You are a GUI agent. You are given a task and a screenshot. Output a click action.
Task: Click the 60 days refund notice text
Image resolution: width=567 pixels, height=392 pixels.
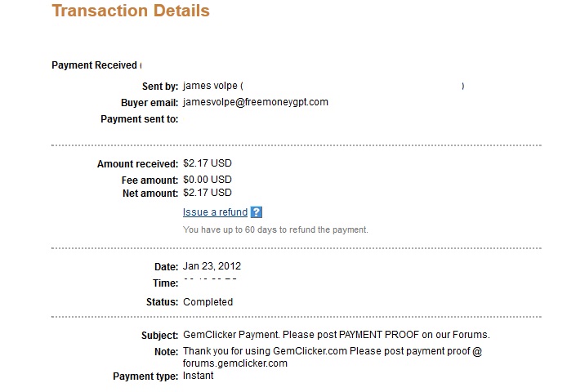[275, 229]
